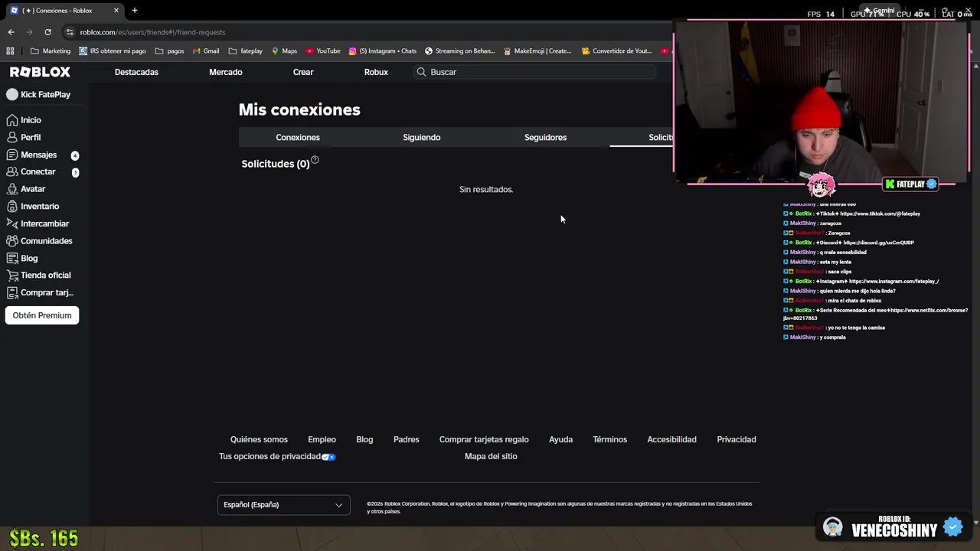
Task: Open Mercado in the top navigation
Action: click(226, 72)
